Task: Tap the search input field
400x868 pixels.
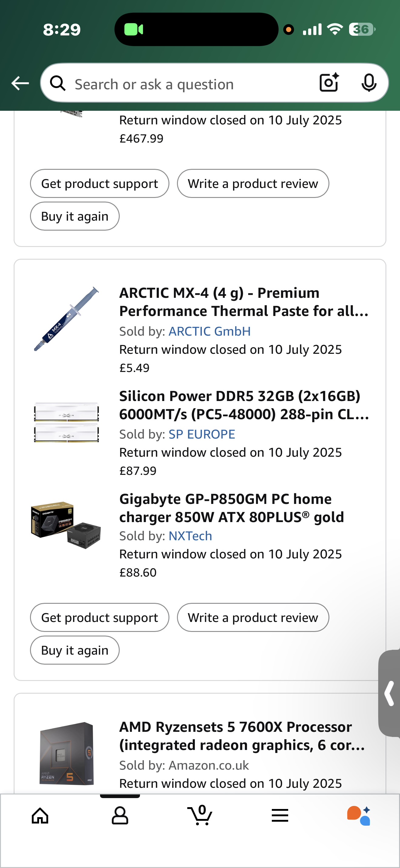Action: 189,84
